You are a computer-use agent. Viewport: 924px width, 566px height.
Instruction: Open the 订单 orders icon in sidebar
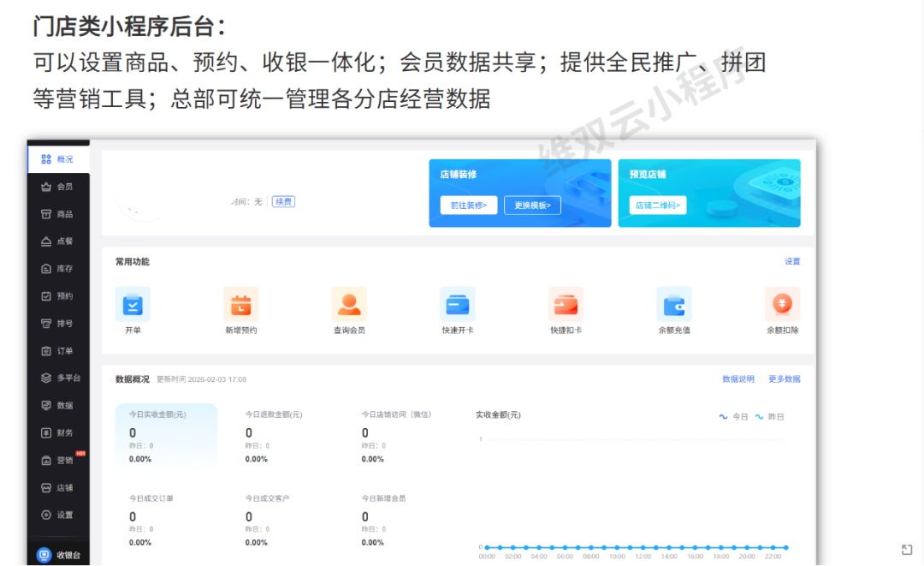pos(46,351)
